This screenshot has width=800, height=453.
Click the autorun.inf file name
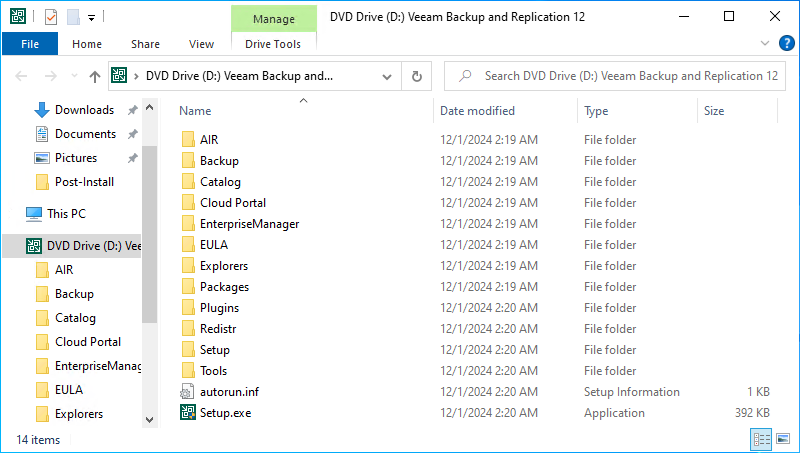(229, 392)
